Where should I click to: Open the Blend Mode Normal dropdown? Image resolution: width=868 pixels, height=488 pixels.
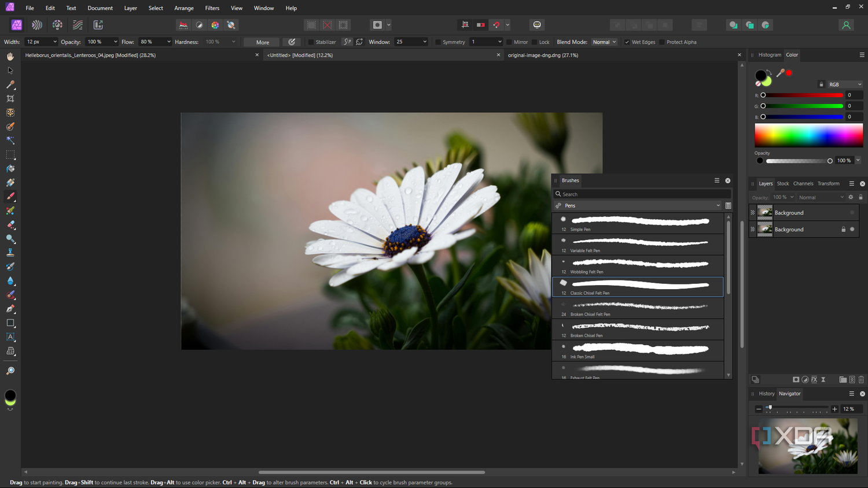coord(604,42)
